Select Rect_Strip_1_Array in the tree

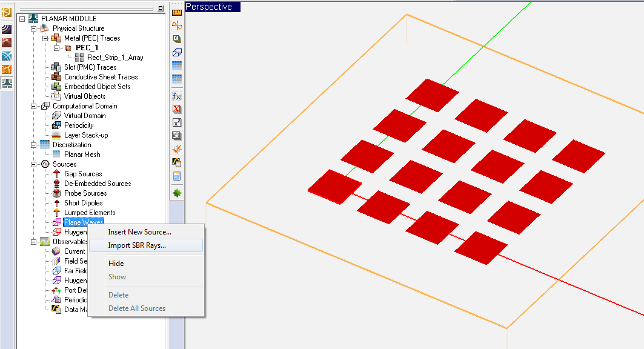(115, 58)
